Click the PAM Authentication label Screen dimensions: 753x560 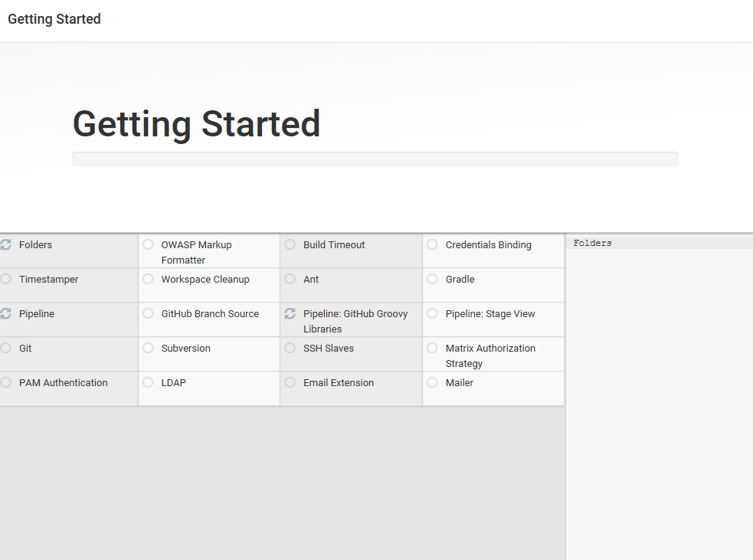coord(64,383)
